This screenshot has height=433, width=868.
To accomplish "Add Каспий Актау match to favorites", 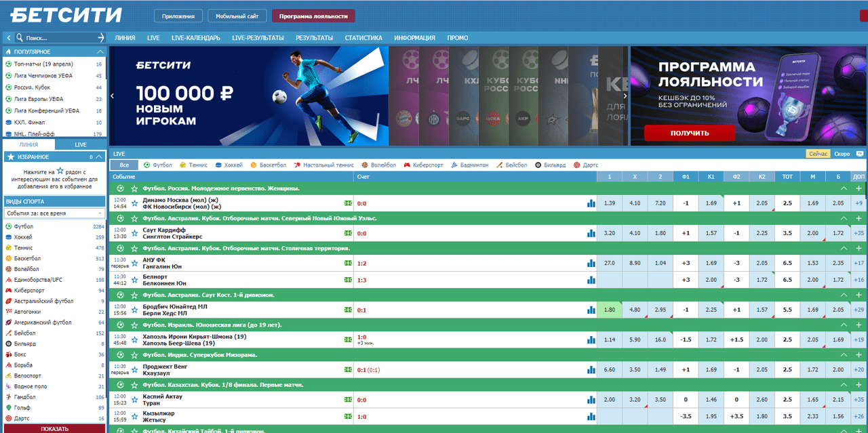I will click(134, 400).
